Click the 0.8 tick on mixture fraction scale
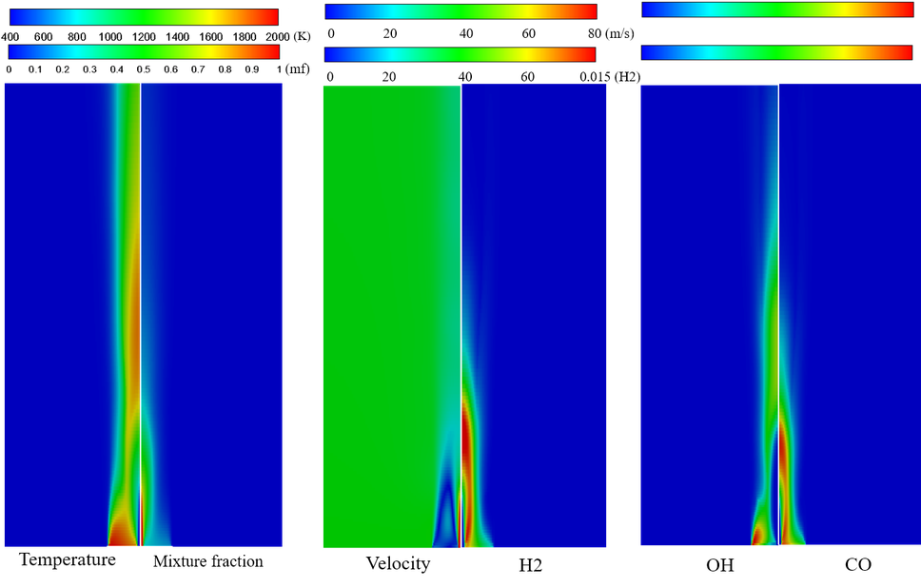The height and width of the screenshot is (588, 921). [x=225, y=69]
